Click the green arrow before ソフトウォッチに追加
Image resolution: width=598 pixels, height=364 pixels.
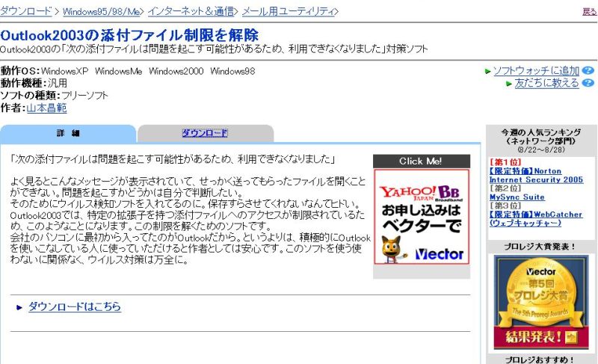point(487,71)
